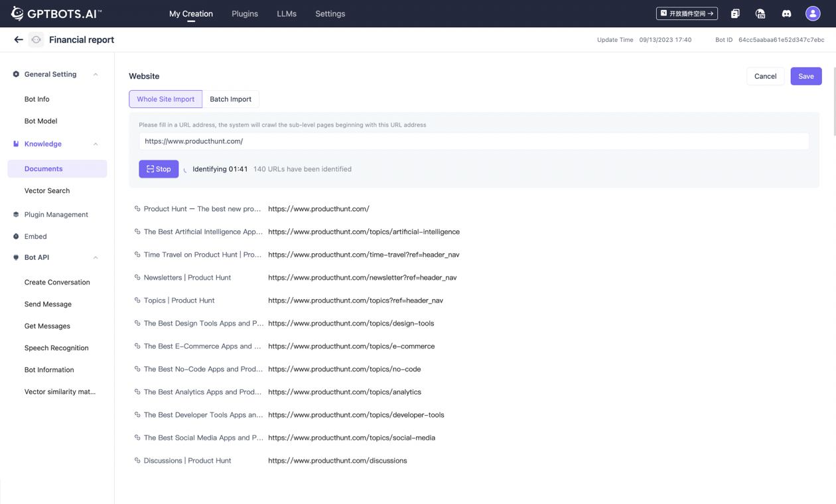This screenshot has height=504, width=836.
Task: Stop the URL identification
Action: (x=159, y=169)
